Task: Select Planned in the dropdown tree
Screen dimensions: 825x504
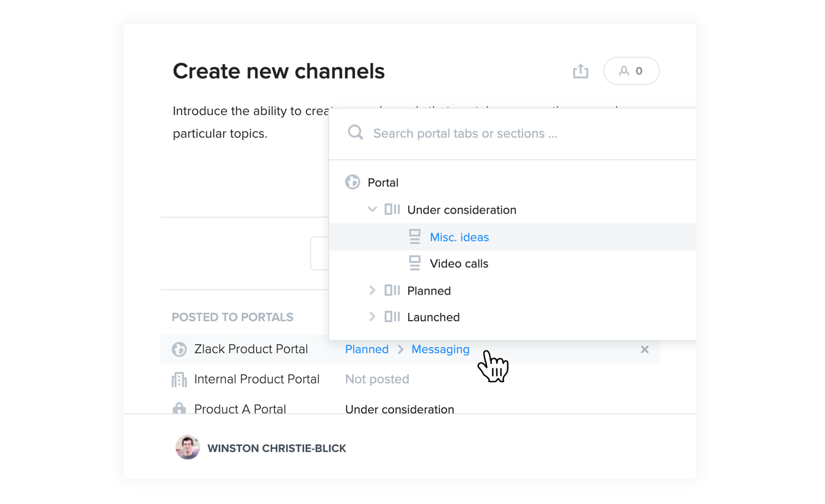Action: (429, 291)
